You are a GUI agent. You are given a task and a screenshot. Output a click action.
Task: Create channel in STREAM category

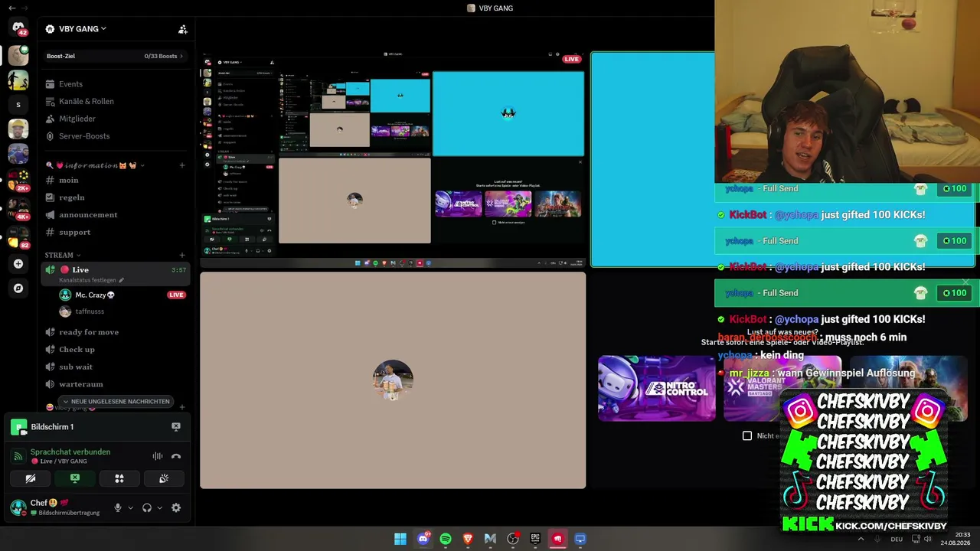coord(182,255)
